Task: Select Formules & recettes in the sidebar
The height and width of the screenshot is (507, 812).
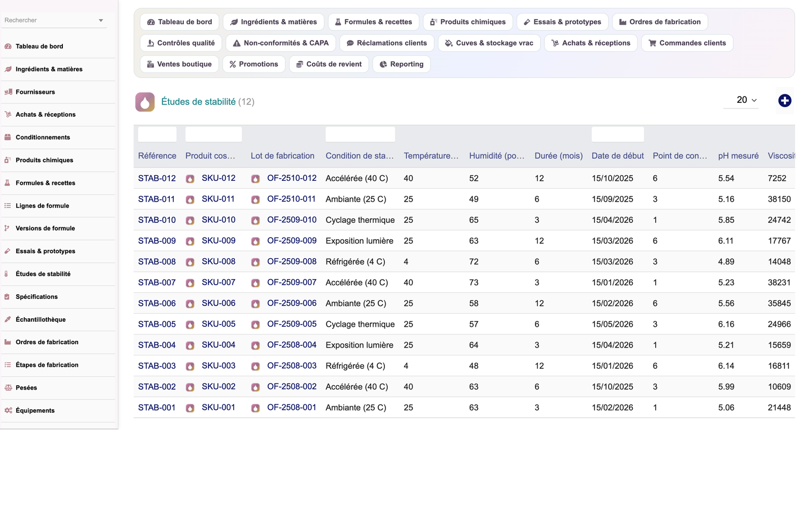Action: pyautogui.click(x=46, y=183)
